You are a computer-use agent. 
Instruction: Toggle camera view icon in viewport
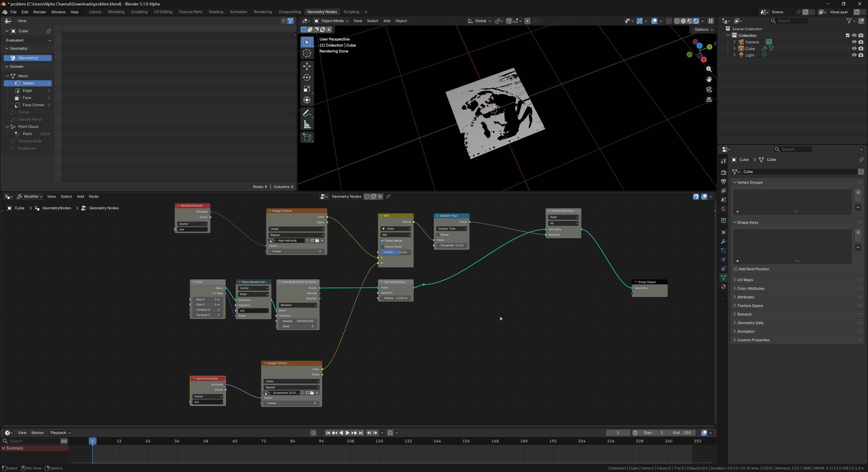click(709, 90)
